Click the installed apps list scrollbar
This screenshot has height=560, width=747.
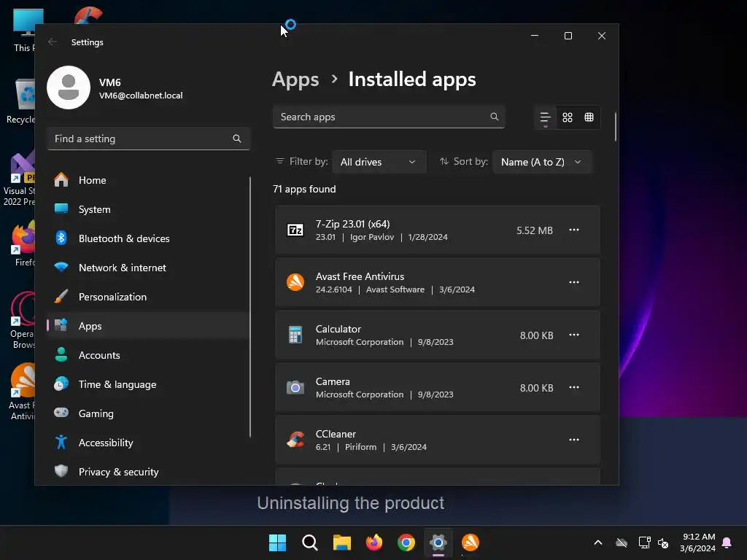click(x=616, y=127)
